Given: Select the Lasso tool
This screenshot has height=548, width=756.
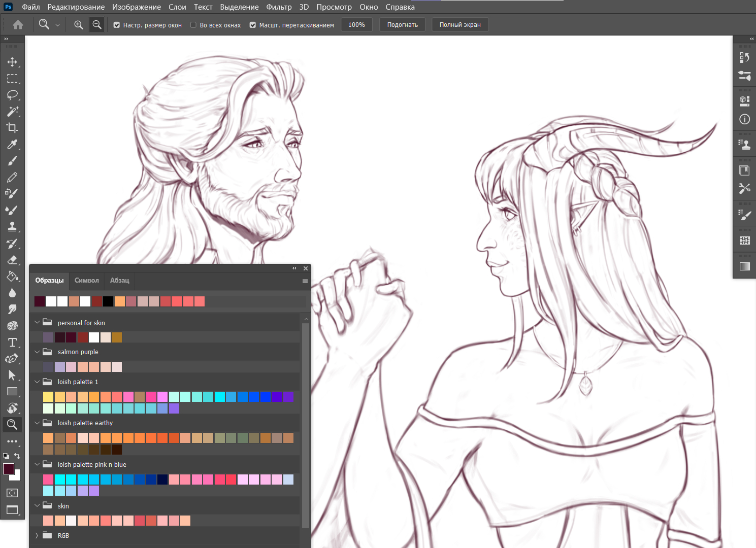Looking at the screenshot, I should tap(12, 95).
